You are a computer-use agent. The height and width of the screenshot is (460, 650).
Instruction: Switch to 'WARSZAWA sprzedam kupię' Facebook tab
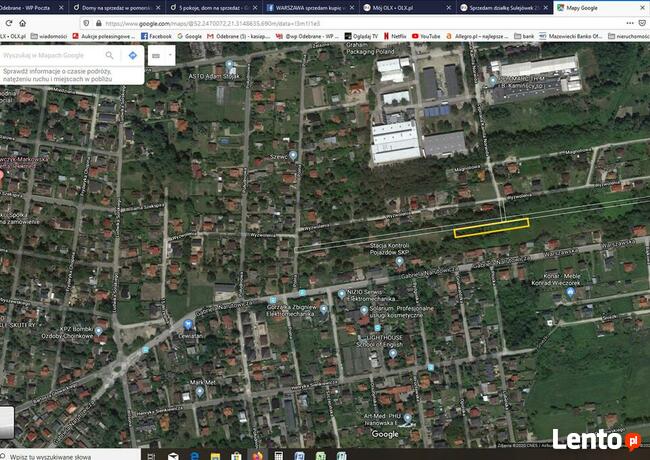point(310,7)
